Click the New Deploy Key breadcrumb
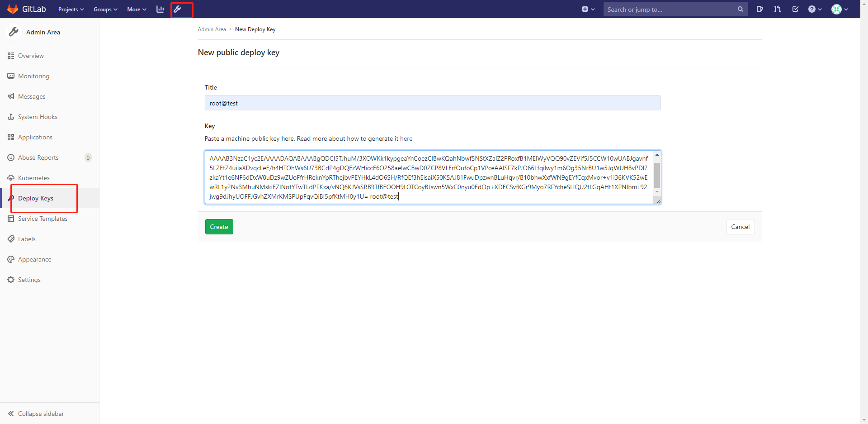Image resolution: width=868 pixels, height=424 pixels. [x=255, y=29]
